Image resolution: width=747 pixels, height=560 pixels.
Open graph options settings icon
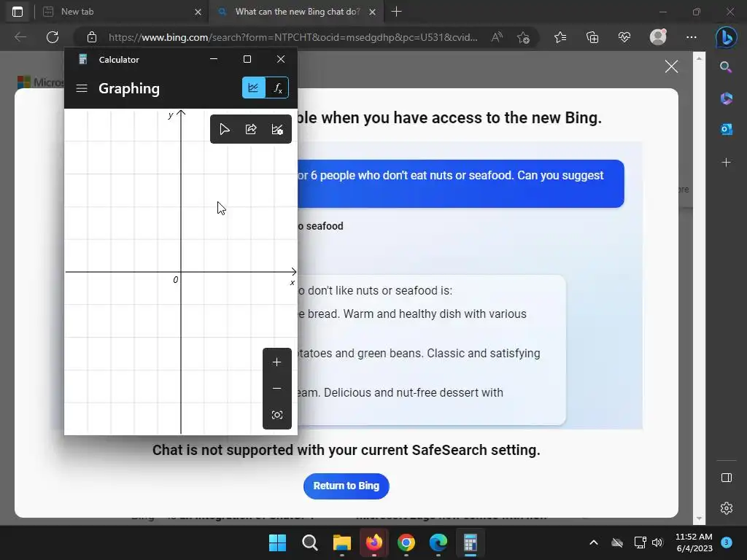click(x=277, y=130)
